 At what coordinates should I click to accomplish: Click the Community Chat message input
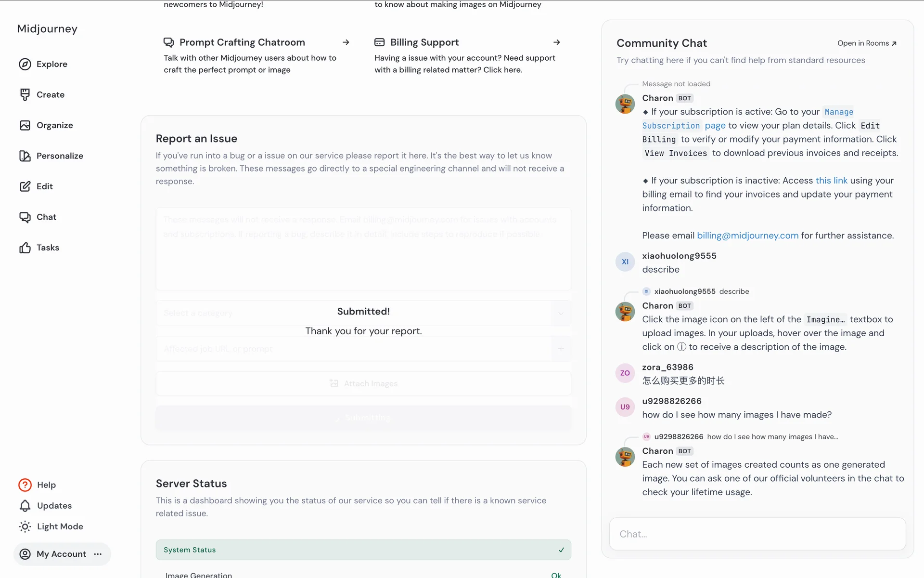(757, 534)
